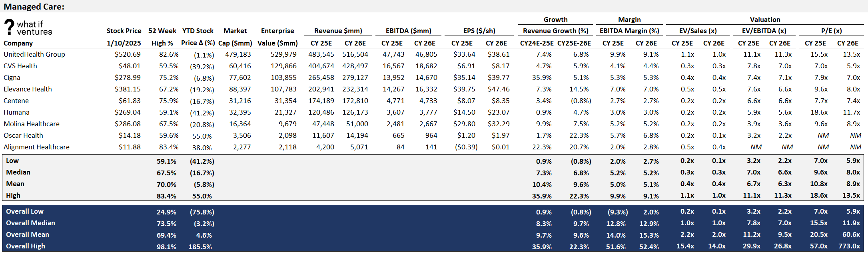The image size is (868, 254).
Task: Select Oscar Health CY 26E EBITDA 964
Action: (431, 135)
